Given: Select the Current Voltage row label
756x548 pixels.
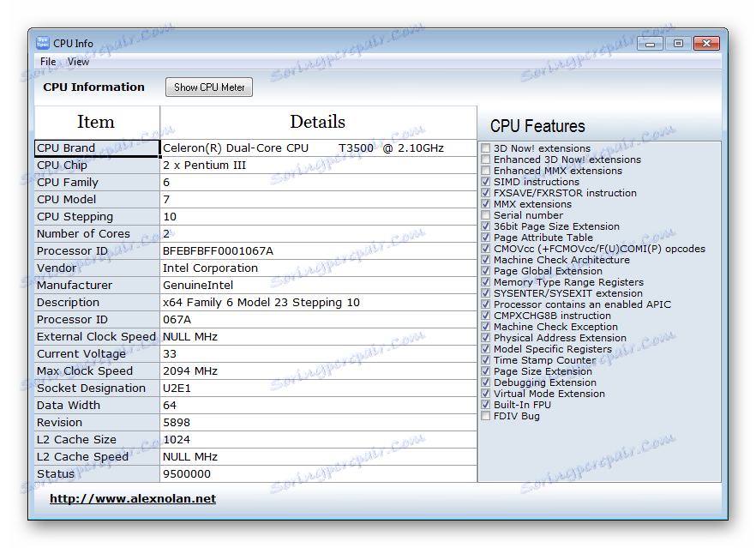Looking at the screenshot, I should coord(97,353).
